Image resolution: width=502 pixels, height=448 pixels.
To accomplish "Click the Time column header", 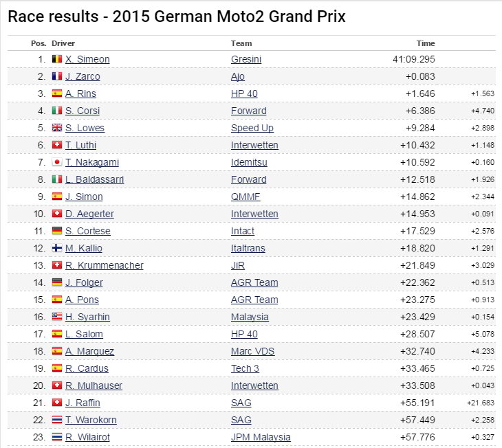I will tap(426, 43).
